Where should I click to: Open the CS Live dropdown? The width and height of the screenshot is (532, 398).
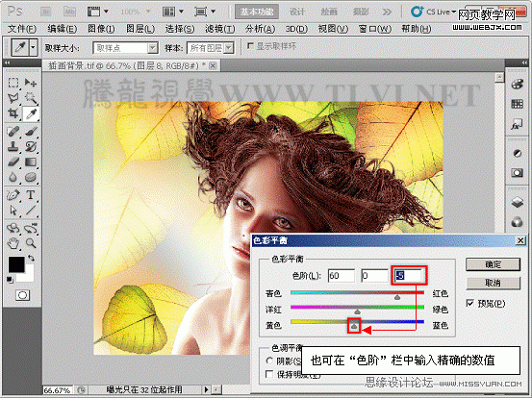(x=433, y=12)
